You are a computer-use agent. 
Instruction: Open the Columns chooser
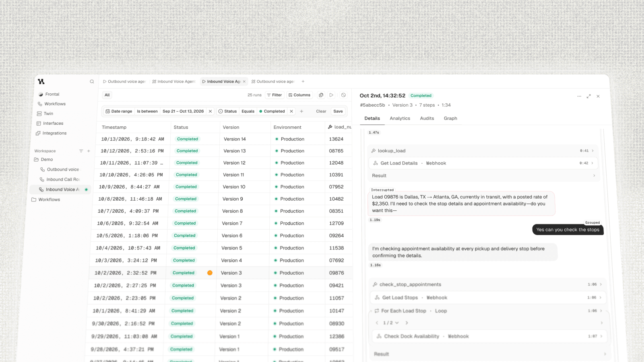pyautogui.click(x=299, y=95)
